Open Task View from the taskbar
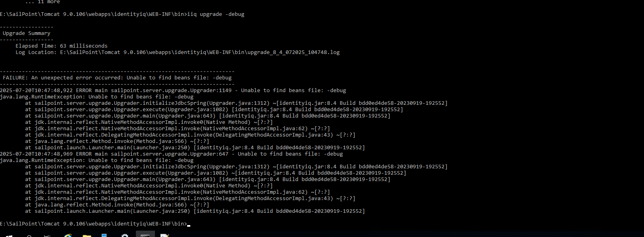The image size is (644, 237). (x=47, y=236)
